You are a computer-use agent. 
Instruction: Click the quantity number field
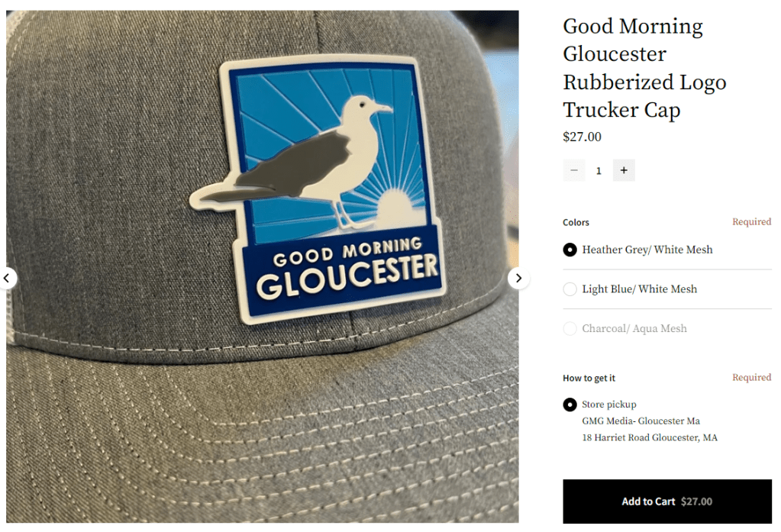tap(599, 171)
